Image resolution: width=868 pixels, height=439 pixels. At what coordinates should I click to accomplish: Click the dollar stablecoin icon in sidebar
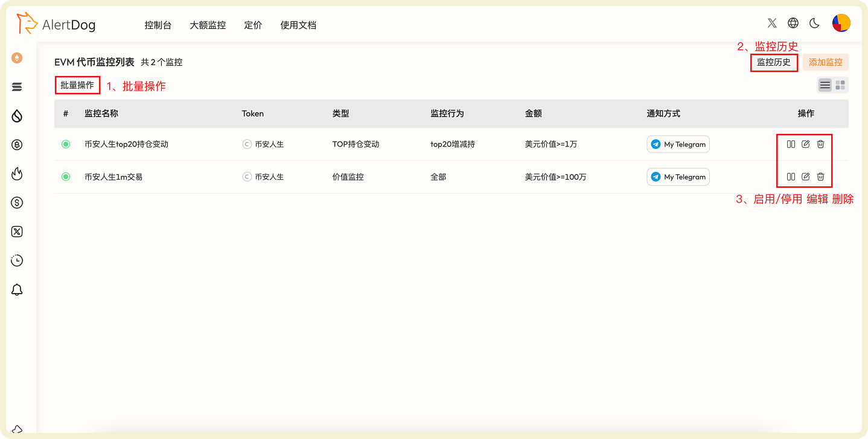coord(17,203)
